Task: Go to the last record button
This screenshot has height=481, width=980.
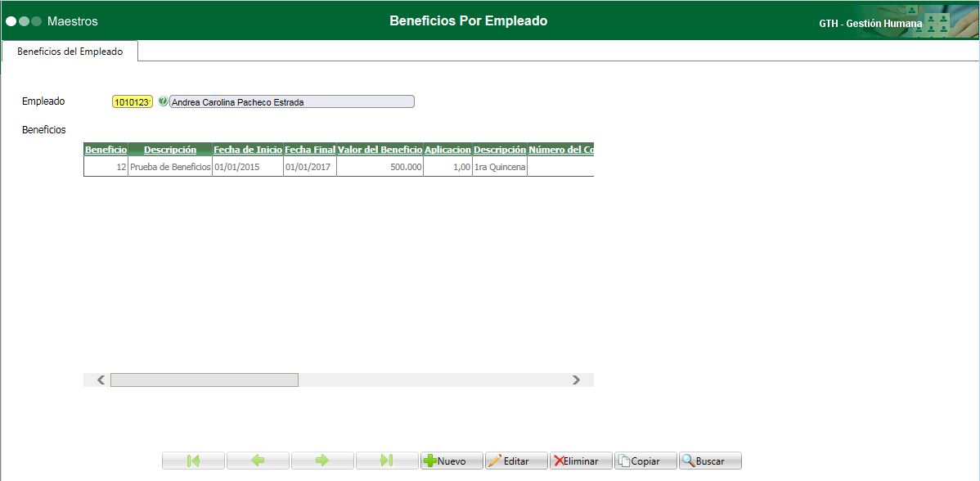Action: point(387,461)
